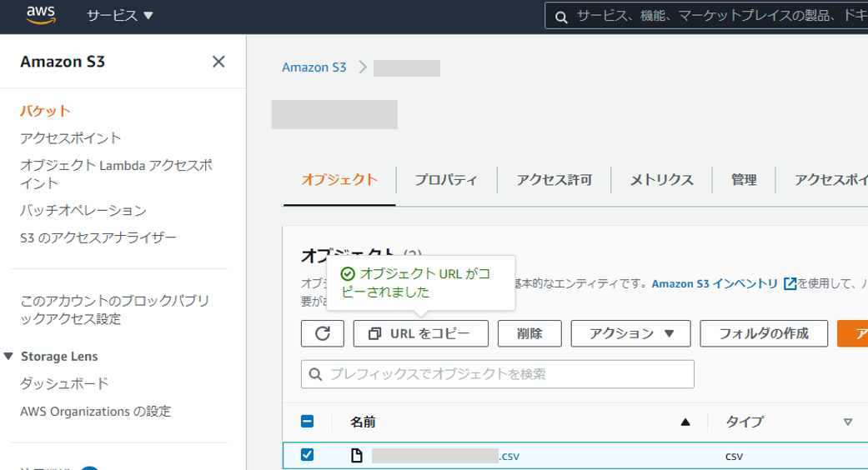Close the Amazon S3 sidebar panel
This screenshot has width=868, height=470.
[x=218, y=62]
